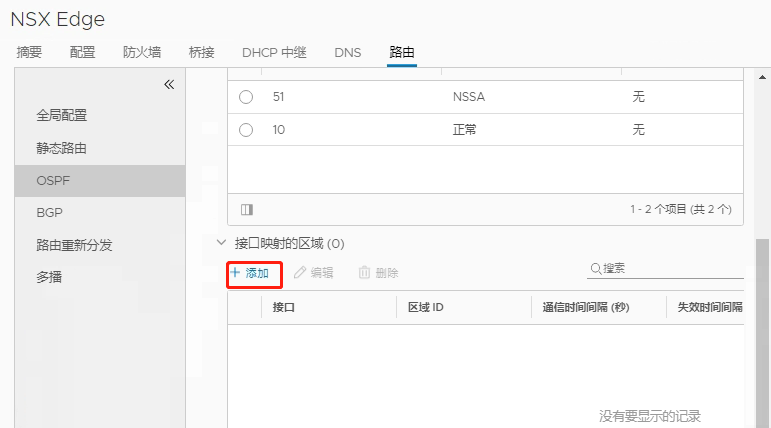Click the NSSA type cell

[x=469, y=97]
